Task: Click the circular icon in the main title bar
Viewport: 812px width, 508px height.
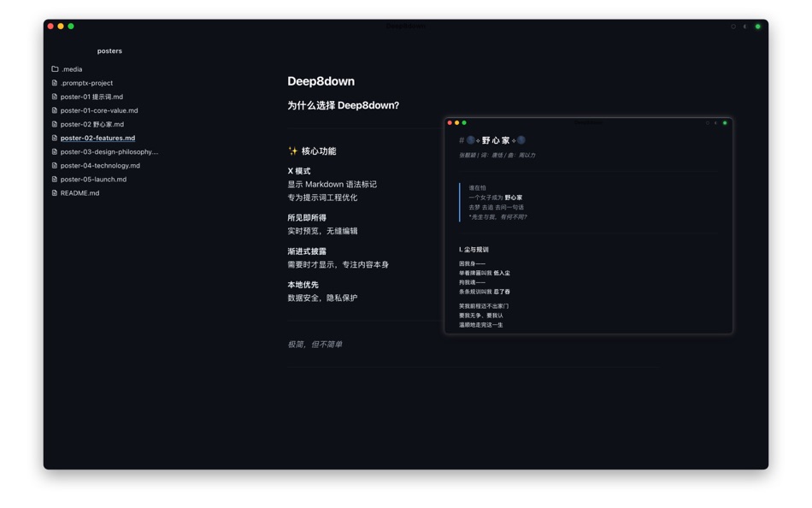Action: (733, 27)
